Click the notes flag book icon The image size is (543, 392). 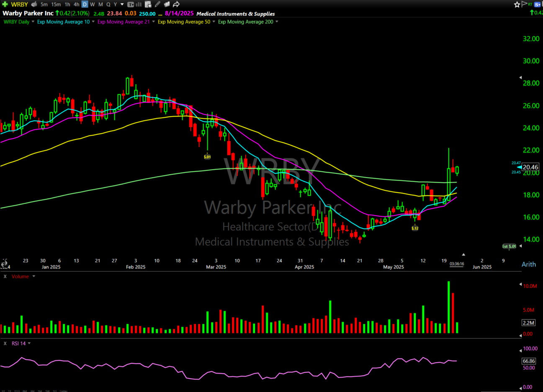[167, 4]
